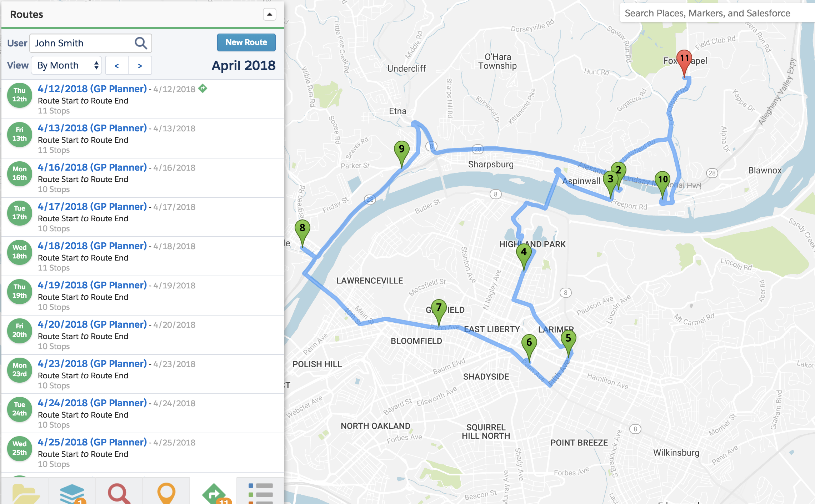The height and width of the screenshot is (504, 815).
Task: Create a New Route
Action: [246, 42]
